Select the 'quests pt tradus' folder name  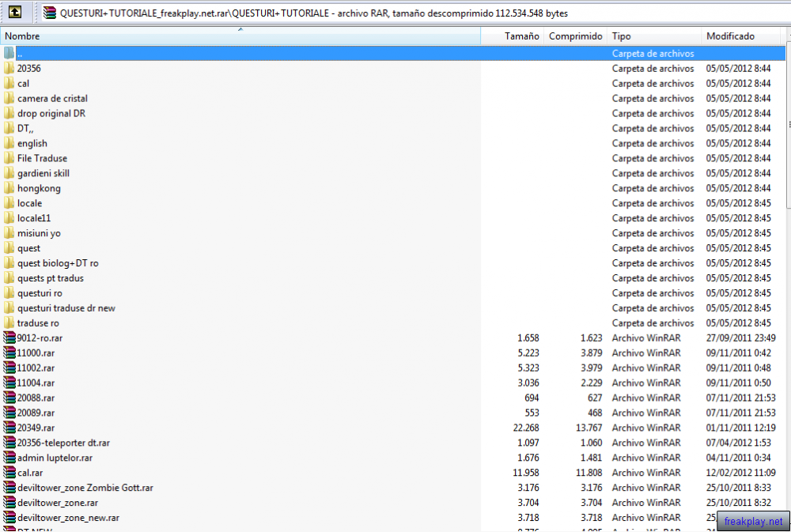[x=51, y=278]
